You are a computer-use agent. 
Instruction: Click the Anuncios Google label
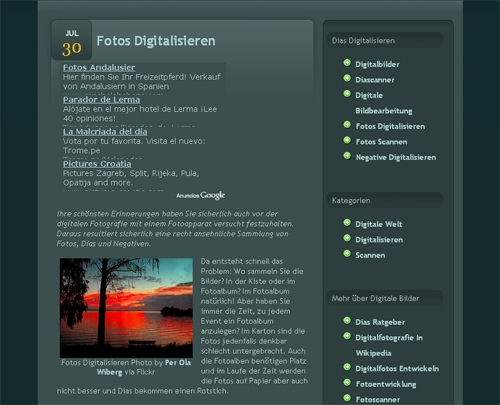[201, 195]
